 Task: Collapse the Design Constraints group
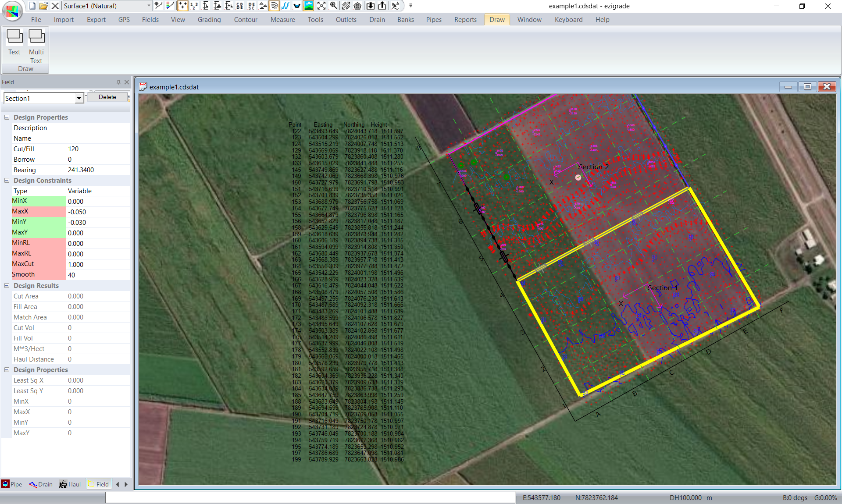pos(7,181)
